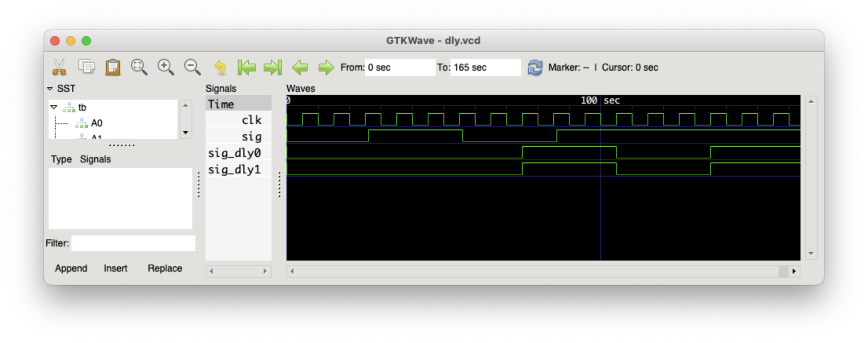This screenshot has height=343, width=868.
Task: Click the SST tree scroll-down arrow
Action: click(x=186, y=133)
